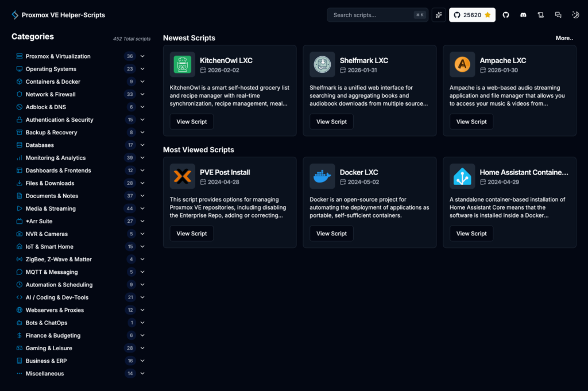Expand the Media & Streaming chevron
This screenshot has height=391, width=588.
[x=142, y=208]
